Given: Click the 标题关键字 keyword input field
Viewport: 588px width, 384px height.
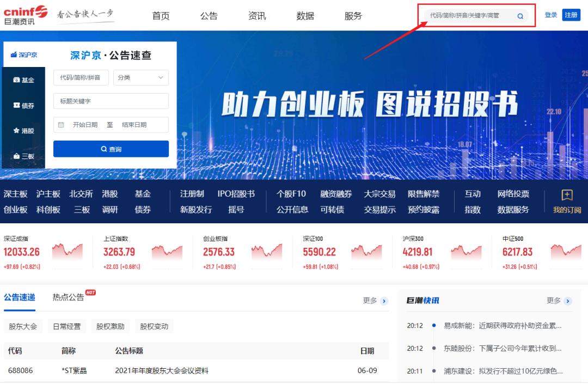Looking at the screenshot, I should pyautogui.click(x=111, y=101).
